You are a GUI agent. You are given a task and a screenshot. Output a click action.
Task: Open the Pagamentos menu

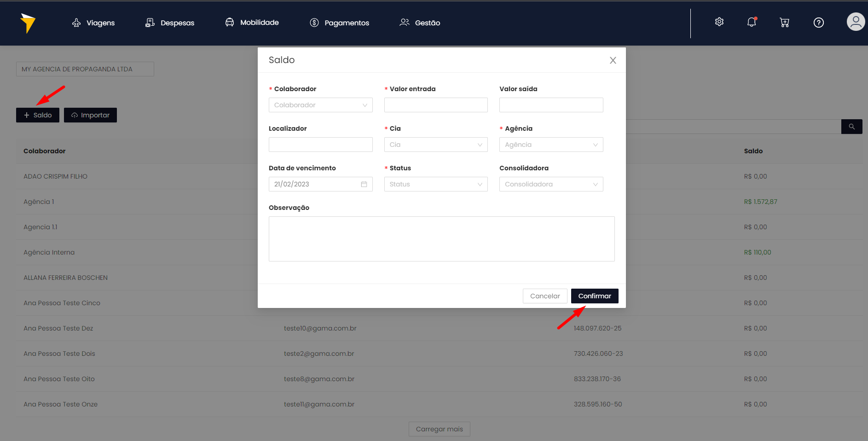[339, 23]
